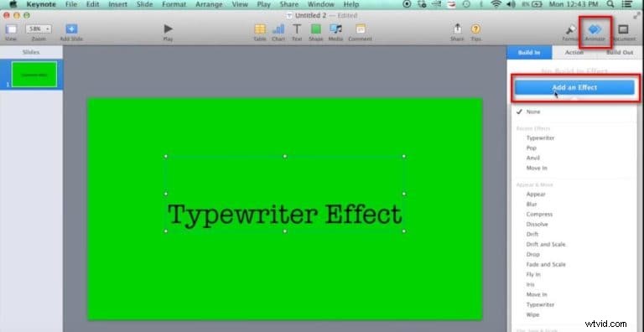Screen dimensions: 644x332
Task: Select the Appear effect
Action: (536, 195)
